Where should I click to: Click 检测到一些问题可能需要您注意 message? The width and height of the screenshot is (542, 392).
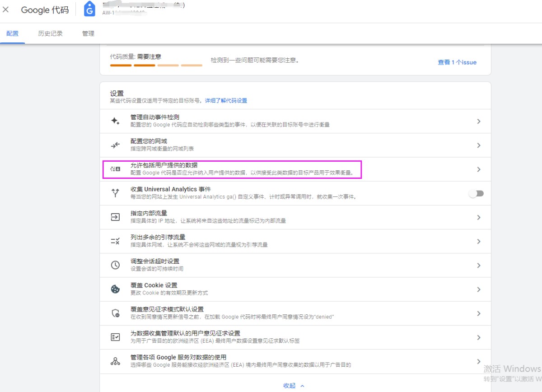point(255,60)
